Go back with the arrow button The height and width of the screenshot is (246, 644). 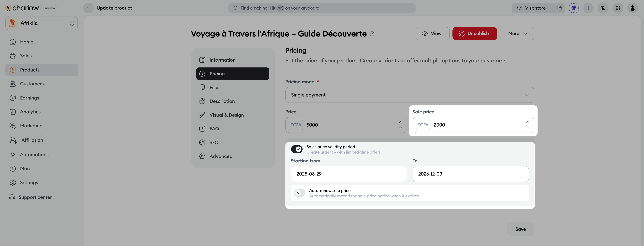click(89, 8)
